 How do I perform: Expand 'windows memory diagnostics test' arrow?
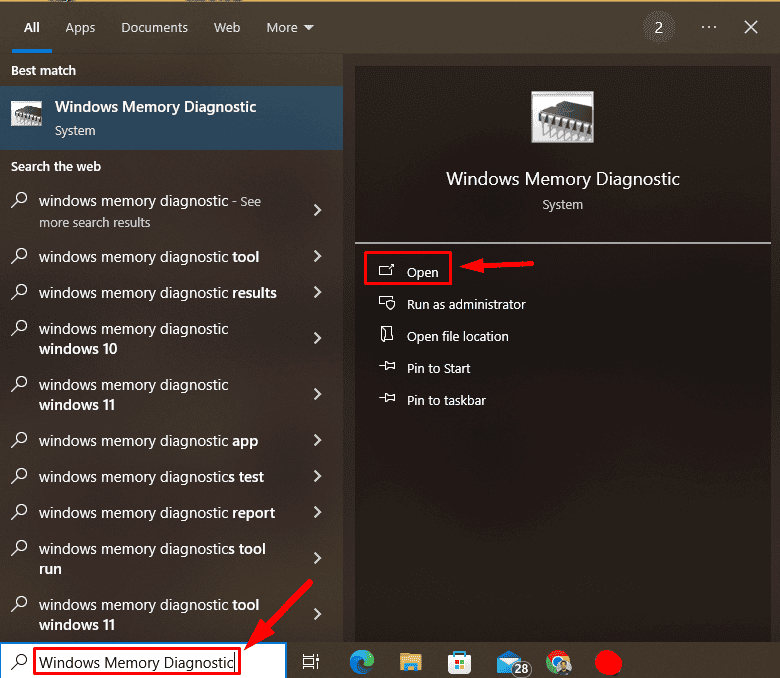pyautogui.click(x=317, y=476)
